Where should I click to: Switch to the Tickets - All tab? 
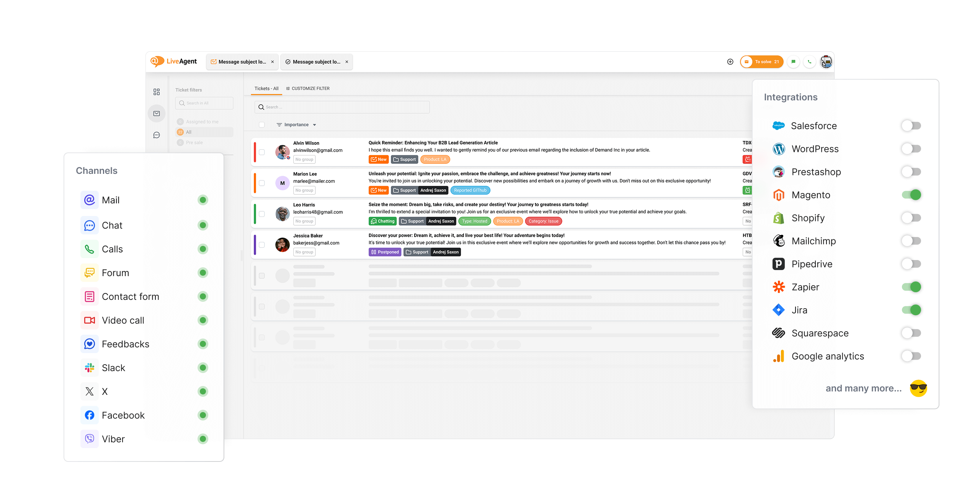(x=266, y=88)
